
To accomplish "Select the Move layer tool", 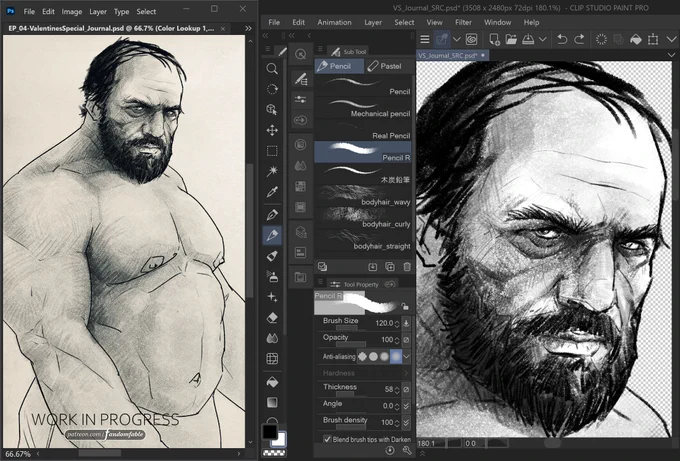I will pos(272,130).
